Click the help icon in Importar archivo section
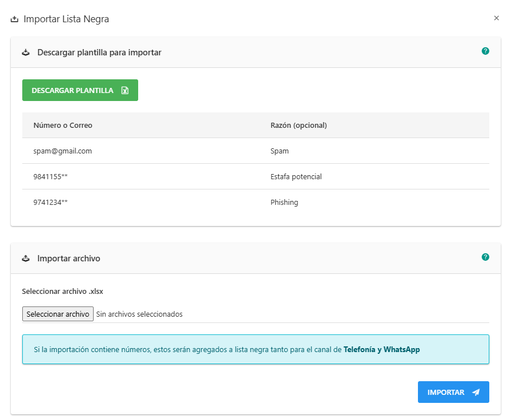 [x=485, y=257]
